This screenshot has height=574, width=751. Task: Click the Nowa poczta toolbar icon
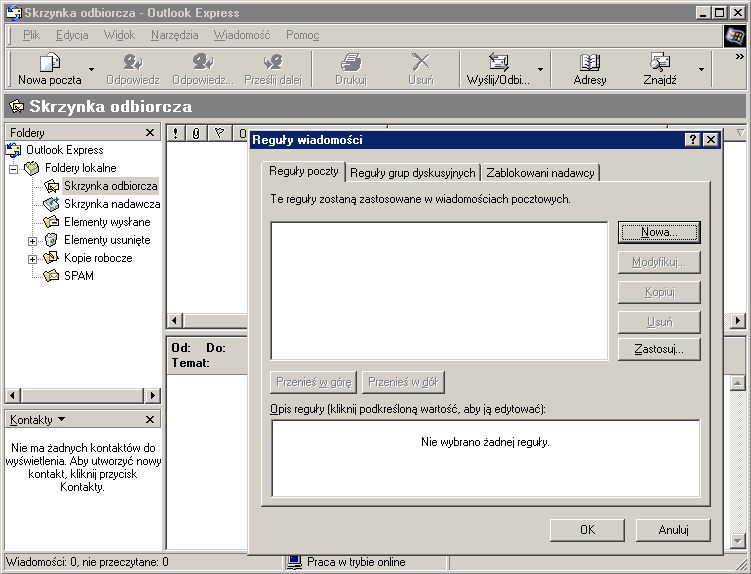(49, 63)
